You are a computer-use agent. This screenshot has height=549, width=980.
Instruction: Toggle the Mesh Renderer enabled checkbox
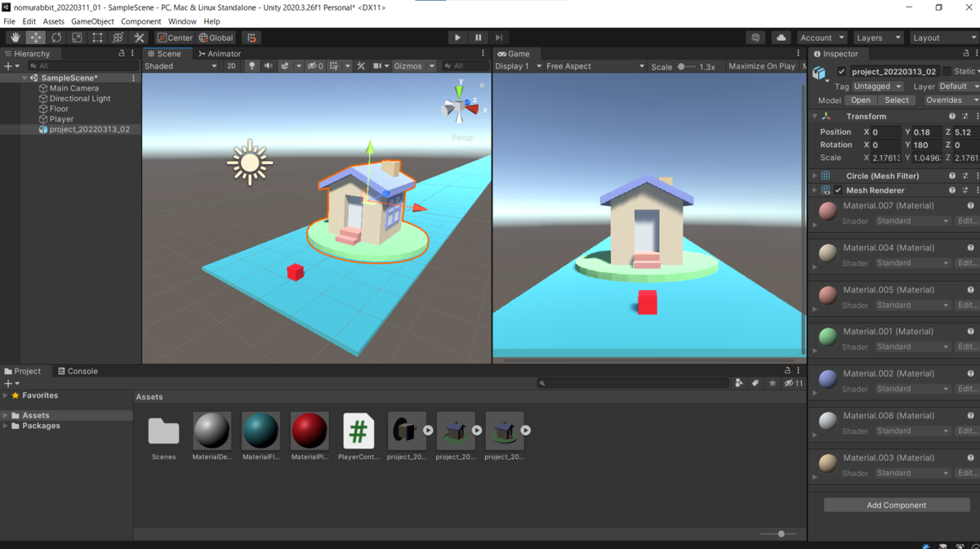838,190
